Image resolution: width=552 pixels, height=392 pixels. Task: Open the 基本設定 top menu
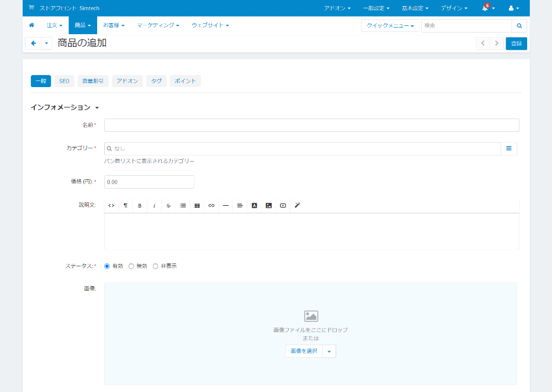[415, 8]
